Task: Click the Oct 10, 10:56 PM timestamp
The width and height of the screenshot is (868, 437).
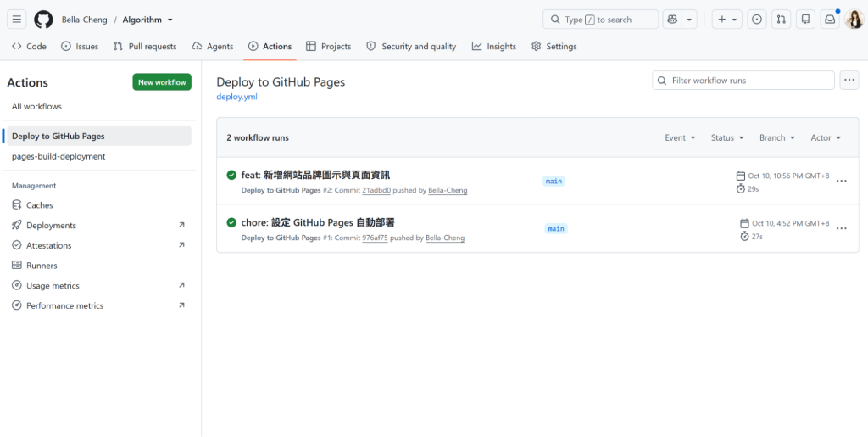Action: click(x=789, y=176)
